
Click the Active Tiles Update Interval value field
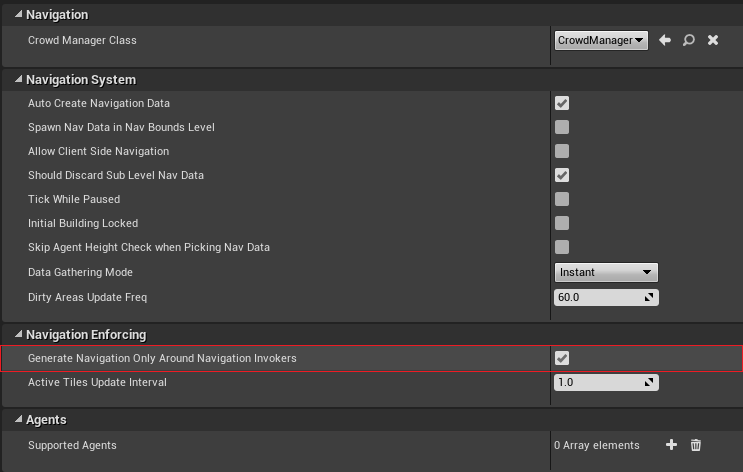click(x=606, y=382)
